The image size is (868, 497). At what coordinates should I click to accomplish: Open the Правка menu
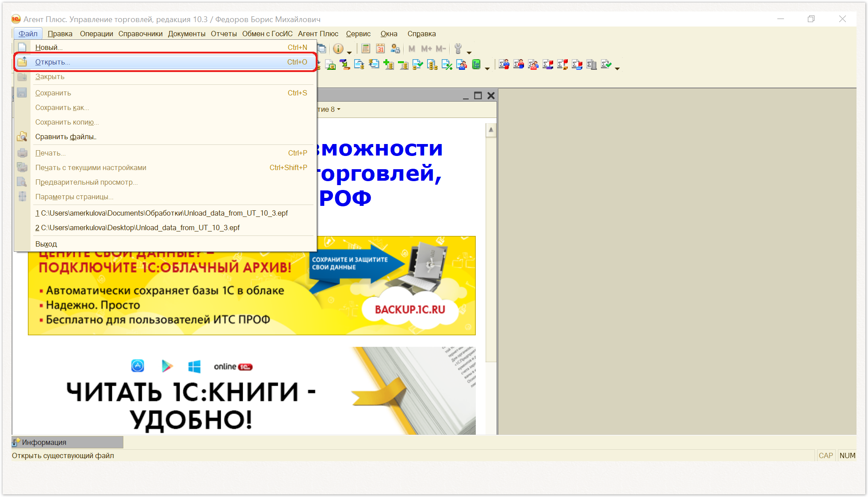(60, 34)
